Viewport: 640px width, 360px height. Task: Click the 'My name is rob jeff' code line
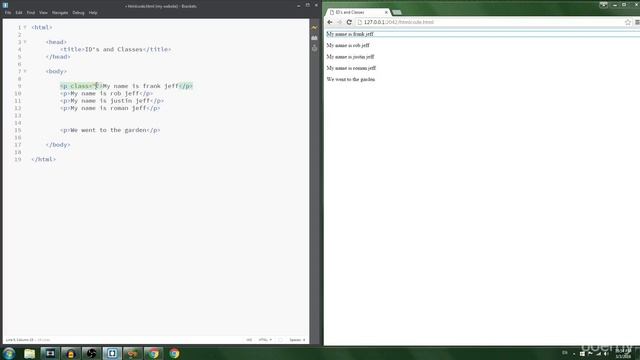[x=106, y=93]
